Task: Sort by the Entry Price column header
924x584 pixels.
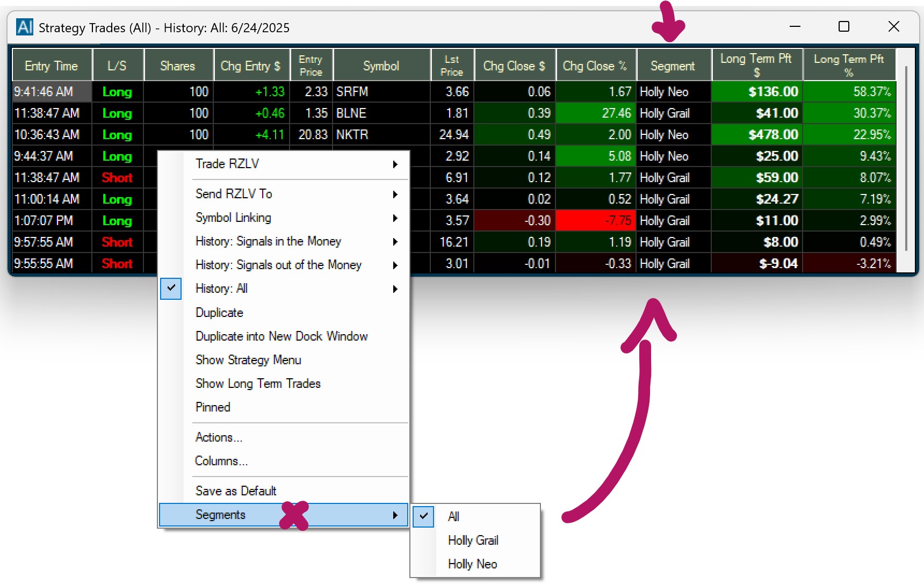Action: 311,65
